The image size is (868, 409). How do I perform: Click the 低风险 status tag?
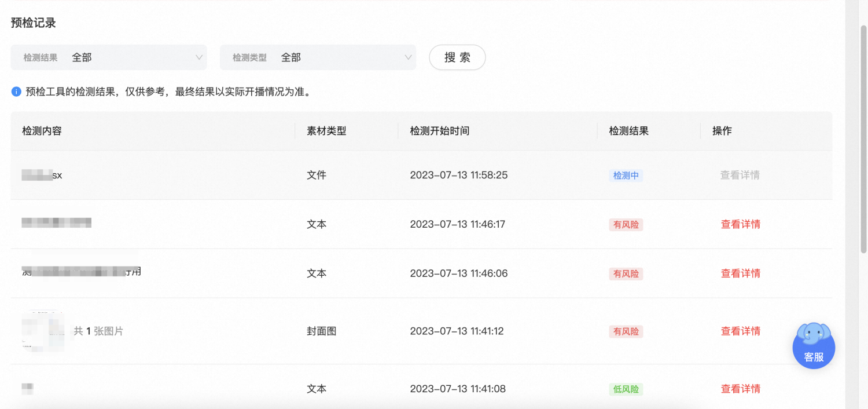[x=626, y=389]
